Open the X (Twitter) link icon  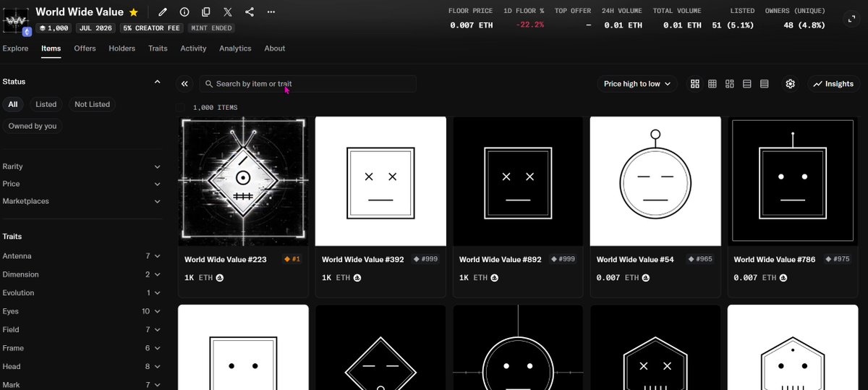pos(228,12)
